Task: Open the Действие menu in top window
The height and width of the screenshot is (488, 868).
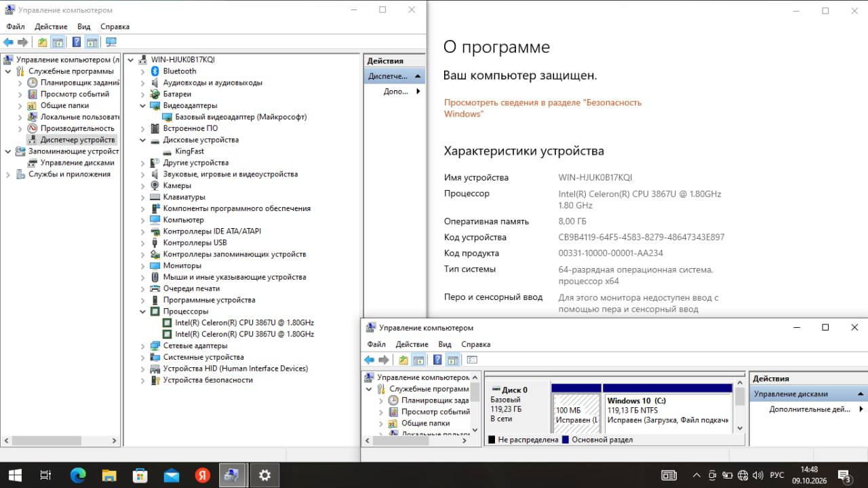Action: 51,26
